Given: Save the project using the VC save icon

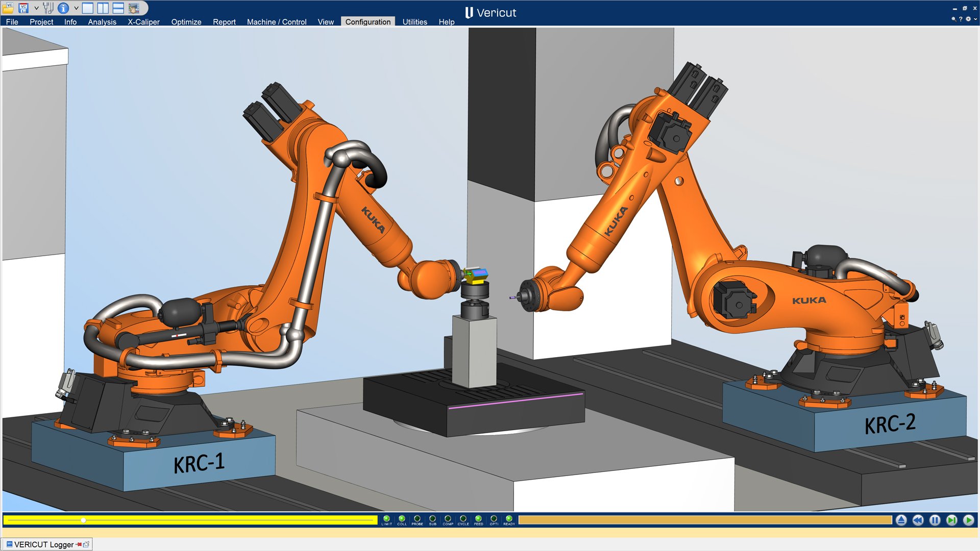Looking at the screenshot, I should click(x=23, y=8).
